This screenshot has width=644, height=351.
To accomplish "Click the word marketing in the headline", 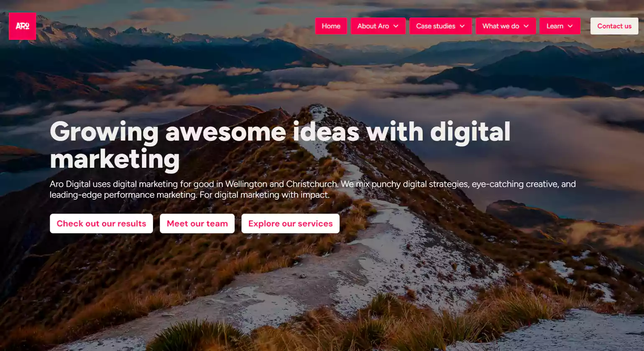I will pos(115,160).
